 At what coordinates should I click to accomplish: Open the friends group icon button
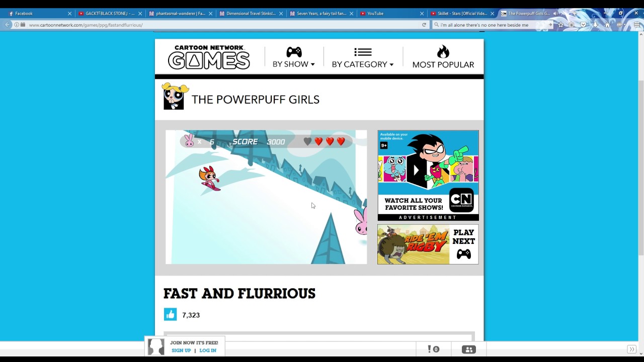coord(468,349)
